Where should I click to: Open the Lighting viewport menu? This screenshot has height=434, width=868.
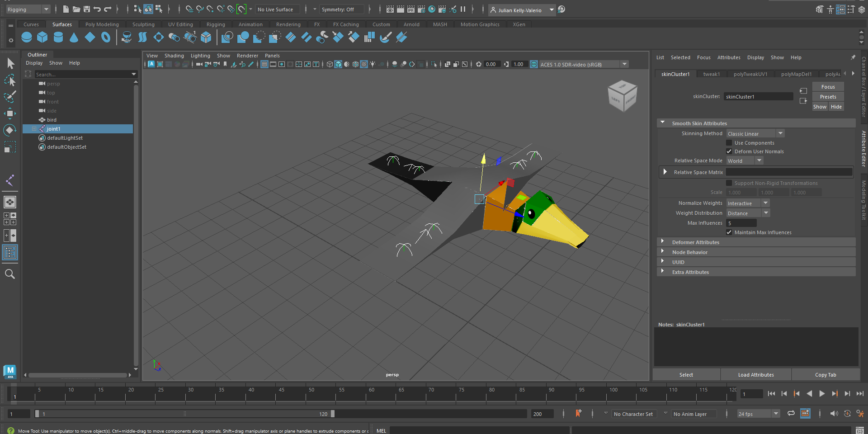(x=200, y=56)
